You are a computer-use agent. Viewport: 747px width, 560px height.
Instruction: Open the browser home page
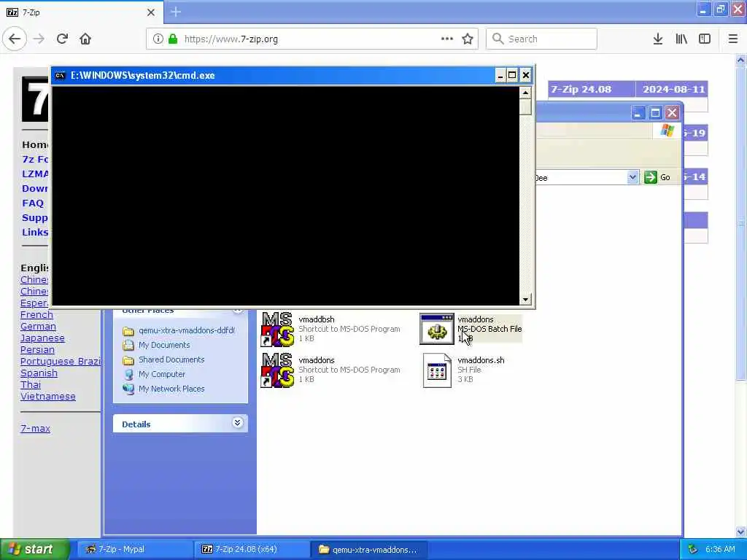click(x=85, y=39)
